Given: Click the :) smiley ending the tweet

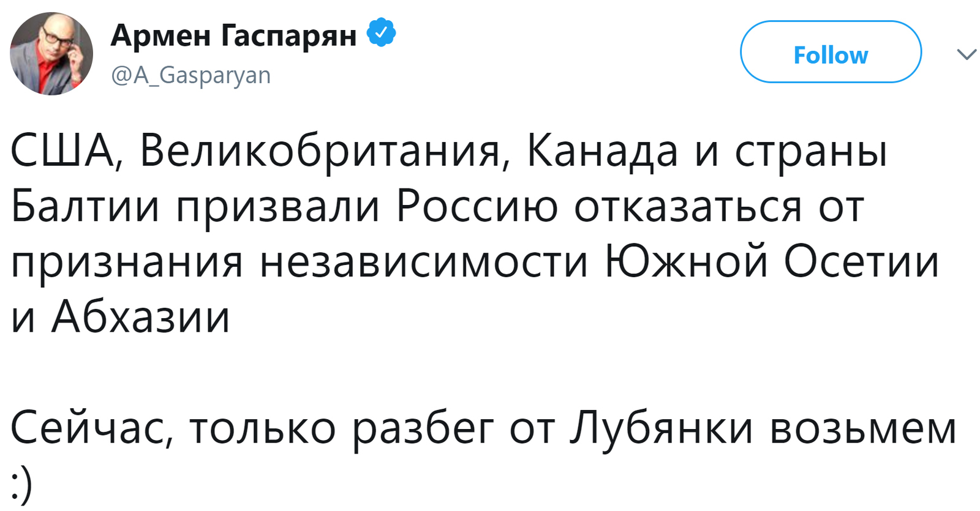Looking at the screenshot, I should click(21, 485).
